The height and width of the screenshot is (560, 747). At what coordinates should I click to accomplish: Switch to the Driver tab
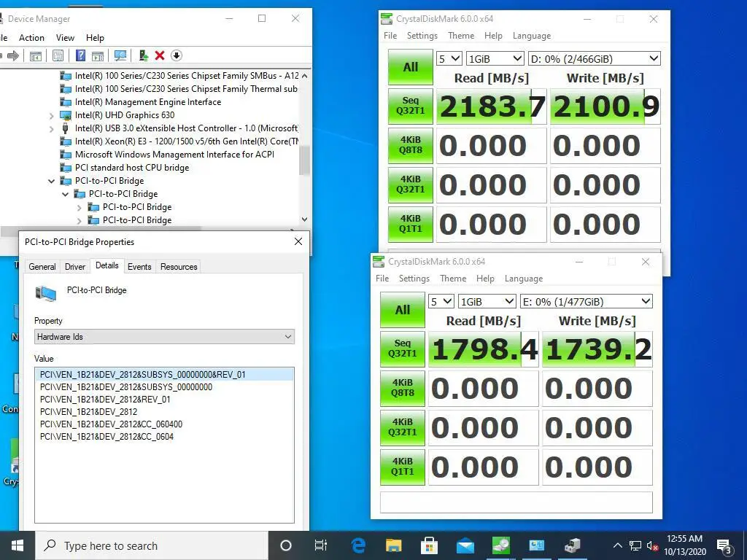[75, 267]
